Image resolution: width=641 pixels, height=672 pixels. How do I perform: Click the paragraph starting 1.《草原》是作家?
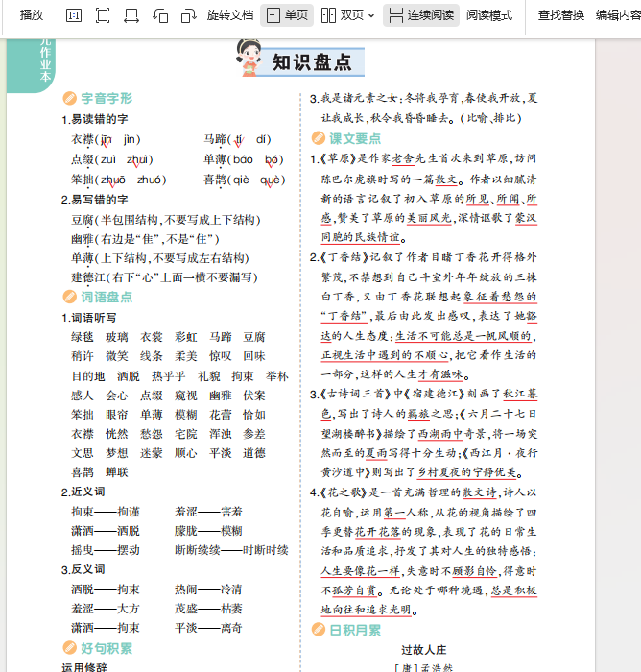click(x=424, y=198)
